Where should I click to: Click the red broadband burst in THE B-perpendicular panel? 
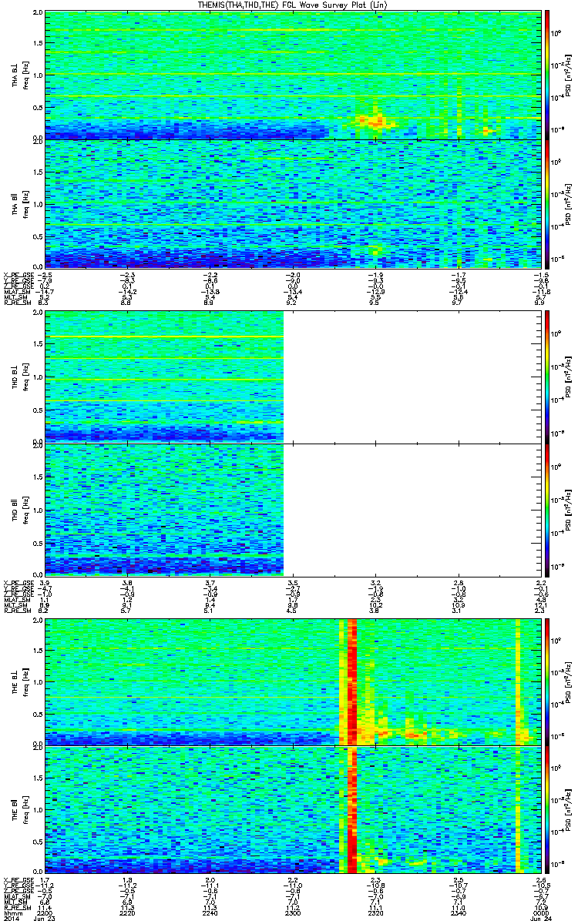(x=353, y=681)
